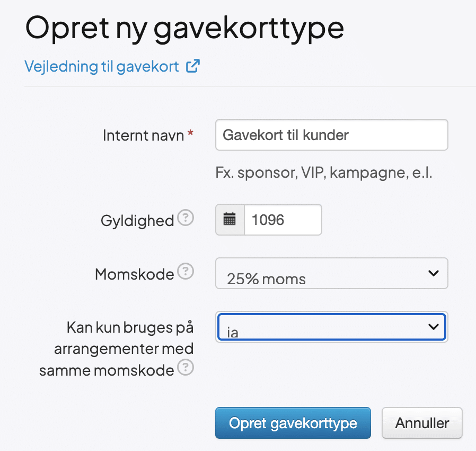
Task: Click the external link icon beside Vejledning
Action: point(192,67)
